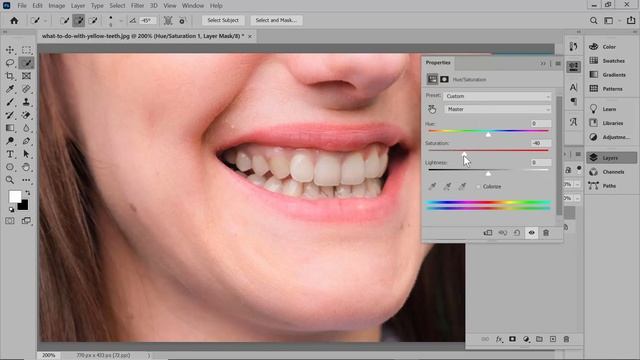Switch to the layer mask view in Properties
This screenshot has height=360, width=640.
click(x=444, y=79)
